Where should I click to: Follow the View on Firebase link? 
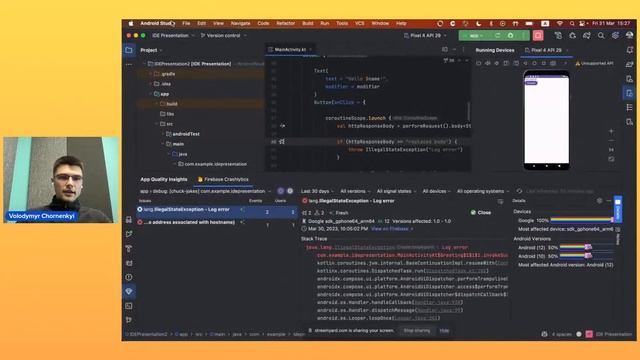point(392,229)
